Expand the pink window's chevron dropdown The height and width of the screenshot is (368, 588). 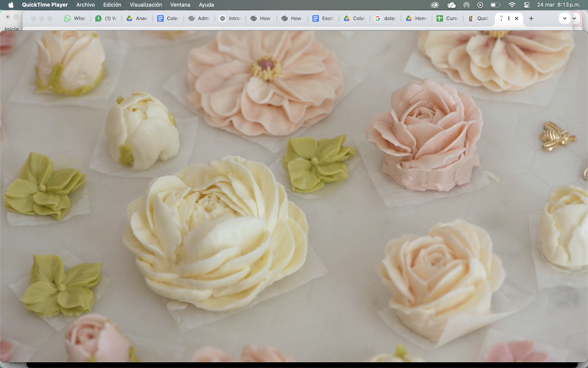click(x=574, y=19)
